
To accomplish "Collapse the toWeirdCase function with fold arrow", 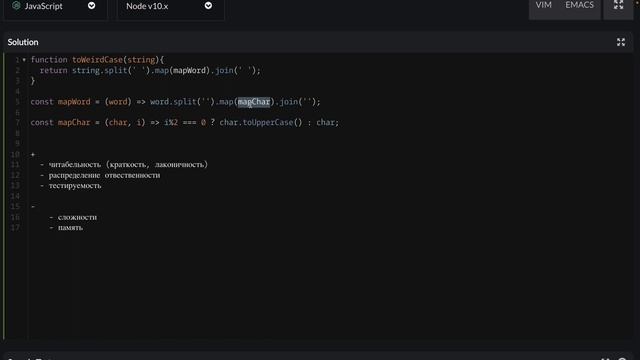I will click(x=24, y=60).
